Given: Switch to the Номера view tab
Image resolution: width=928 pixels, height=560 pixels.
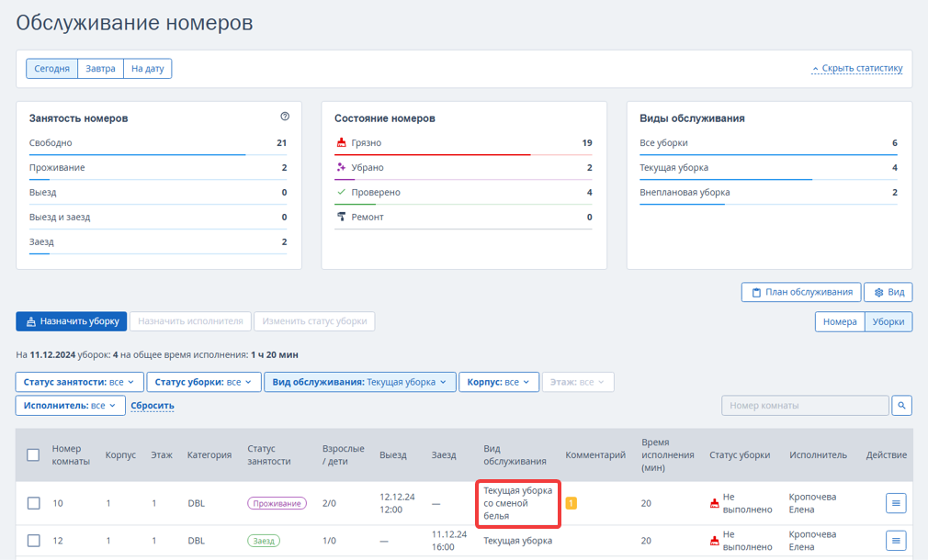Looking at the screenshot, I should 840,321.
